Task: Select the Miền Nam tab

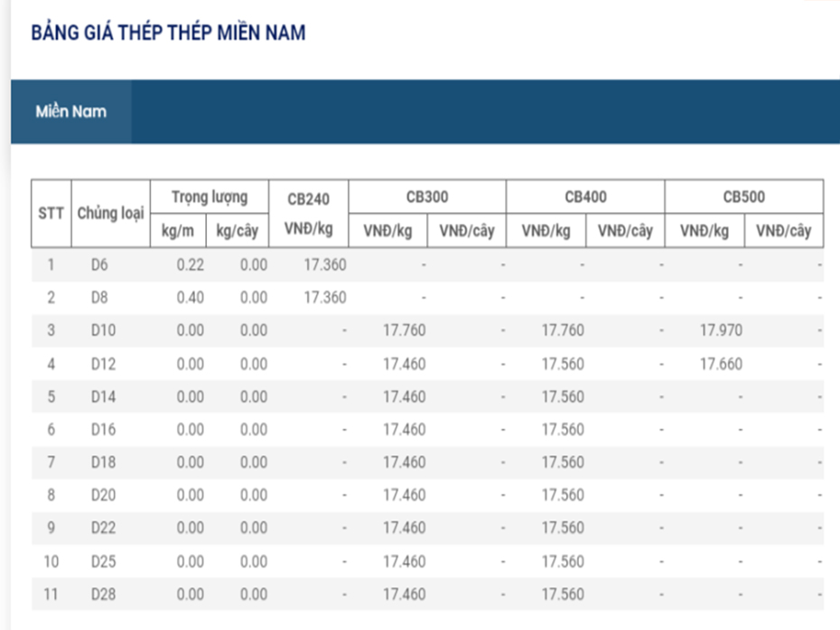Action: 69,111
